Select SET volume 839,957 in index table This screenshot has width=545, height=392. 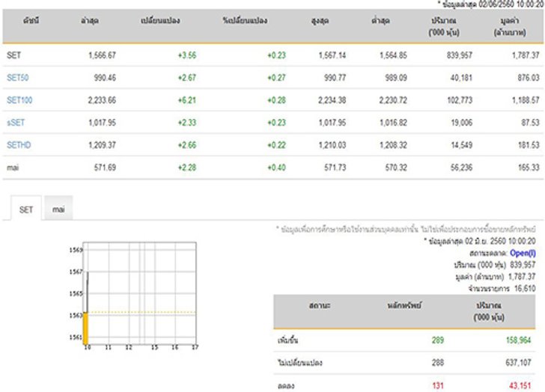460,55
